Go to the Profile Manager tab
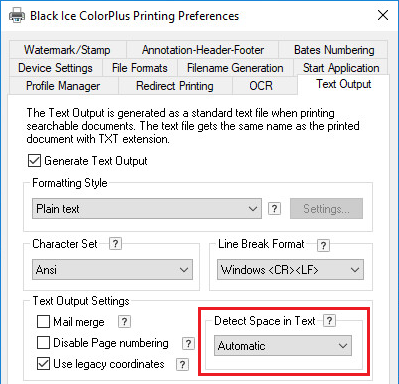Viewport: 399px width, 384px height. click(x=63, y=86)
